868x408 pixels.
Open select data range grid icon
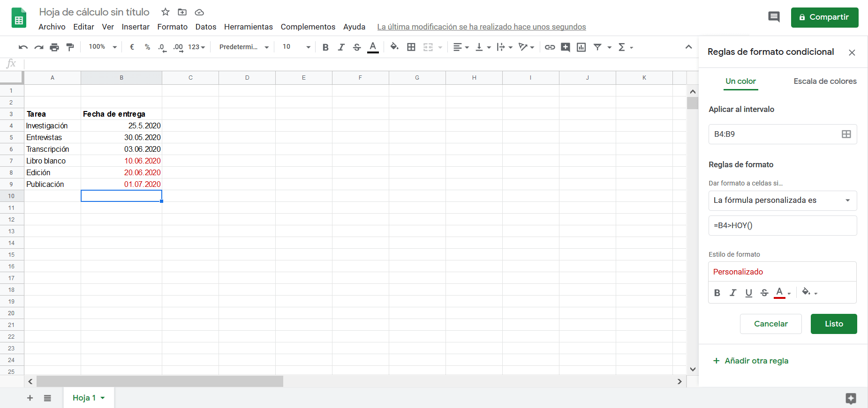[x=846, y=134]
